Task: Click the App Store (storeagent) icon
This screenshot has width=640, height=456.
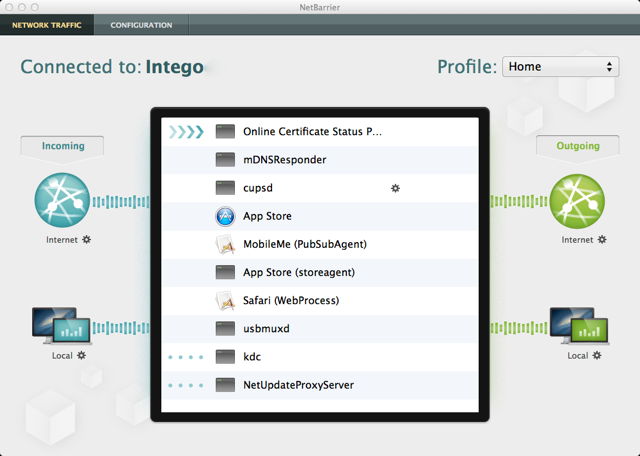Action: (x=225, y=272)
